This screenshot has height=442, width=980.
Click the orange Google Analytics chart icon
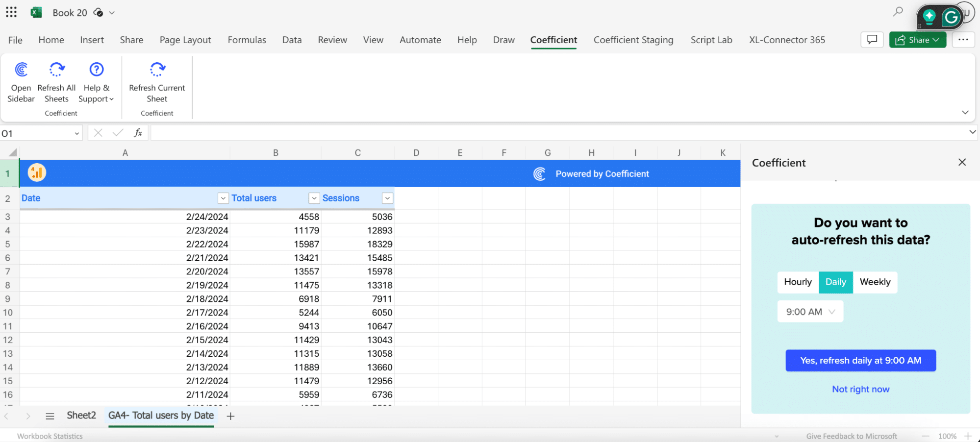(x=37, y=172)
